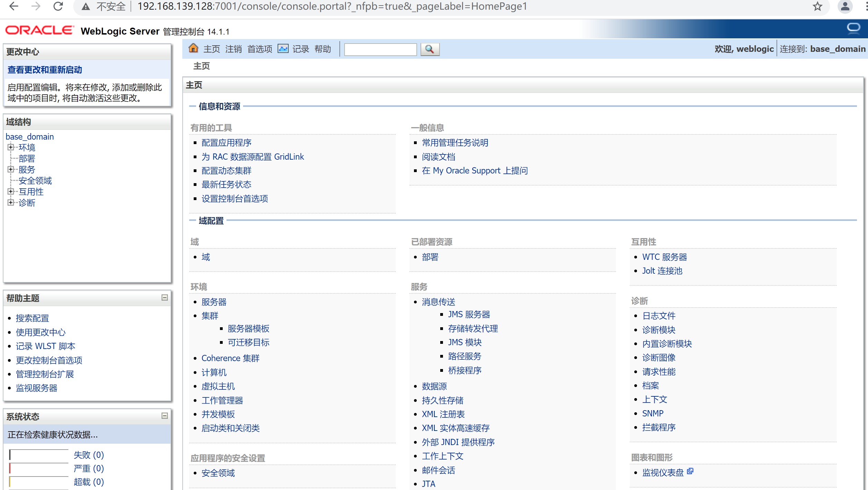Click the browser address bar URL
Image resolution: width=868 pixels, height=490 pixels.
(332, 6)
